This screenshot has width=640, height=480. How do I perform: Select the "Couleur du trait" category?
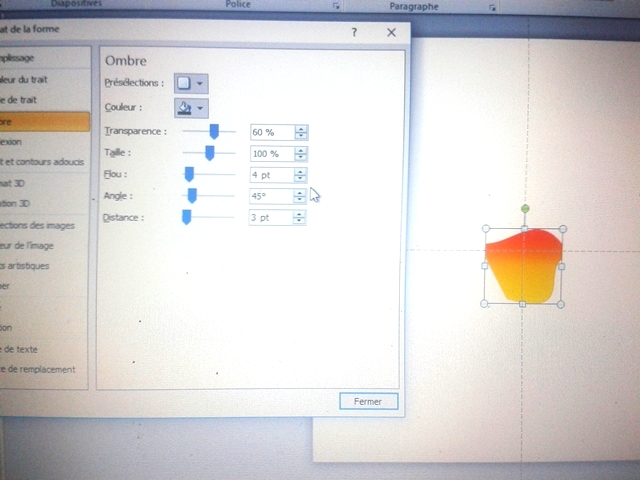[25, 79]
